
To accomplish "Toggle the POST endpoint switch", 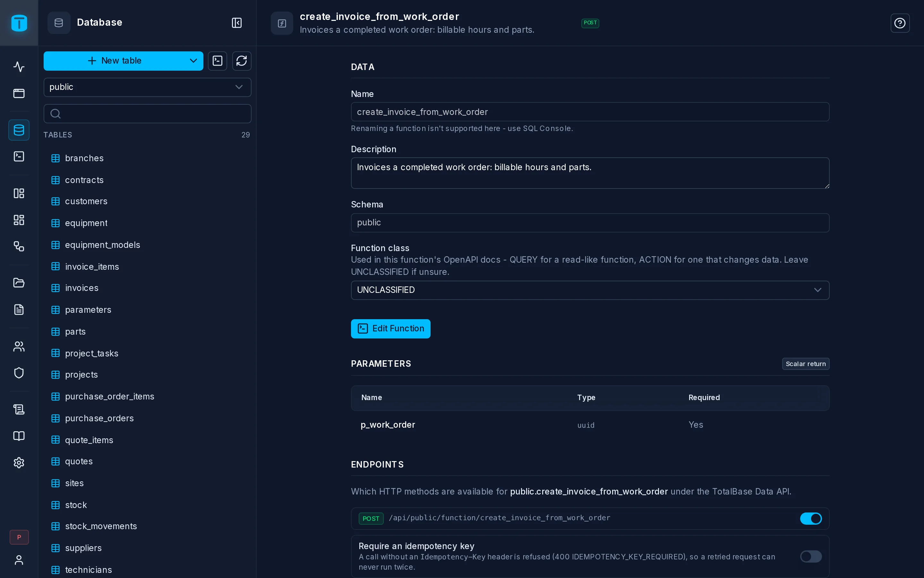I will (x=811, y=518).
